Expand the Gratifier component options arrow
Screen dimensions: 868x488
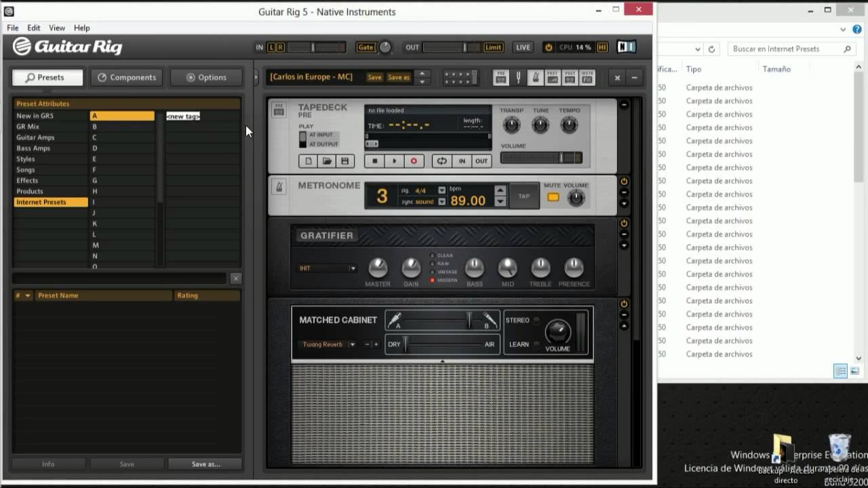pos(624,245)
